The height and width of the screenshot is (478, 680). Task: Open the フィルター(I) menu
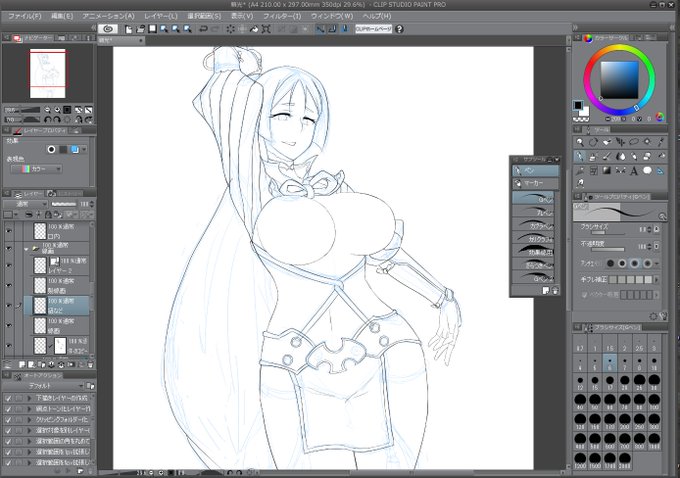point(282,16)
